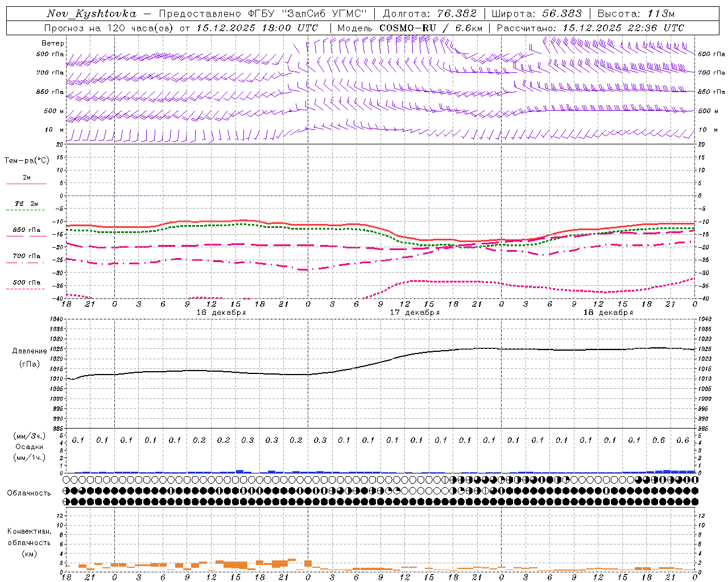Click the 2м temperature legend line sample

26,184
